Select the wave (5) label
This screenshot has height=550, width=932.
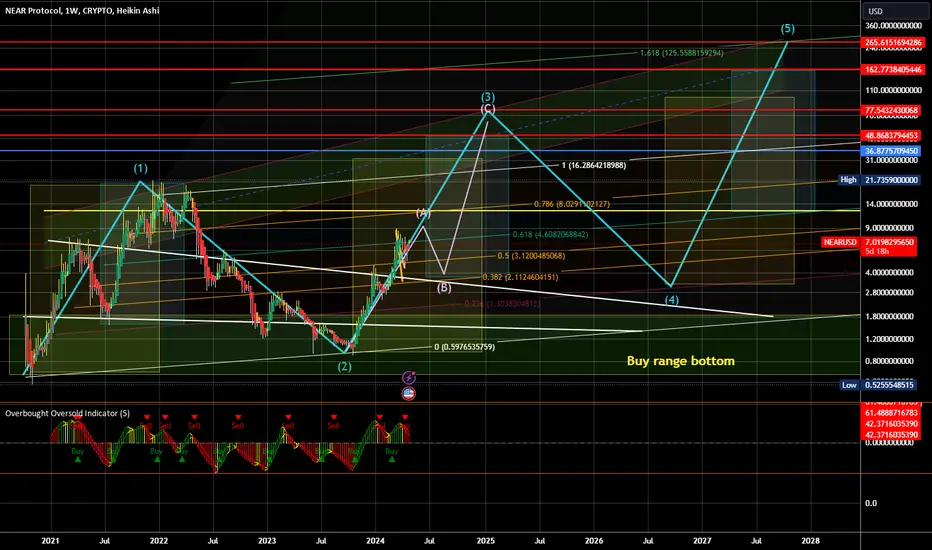tap(788, 29)
